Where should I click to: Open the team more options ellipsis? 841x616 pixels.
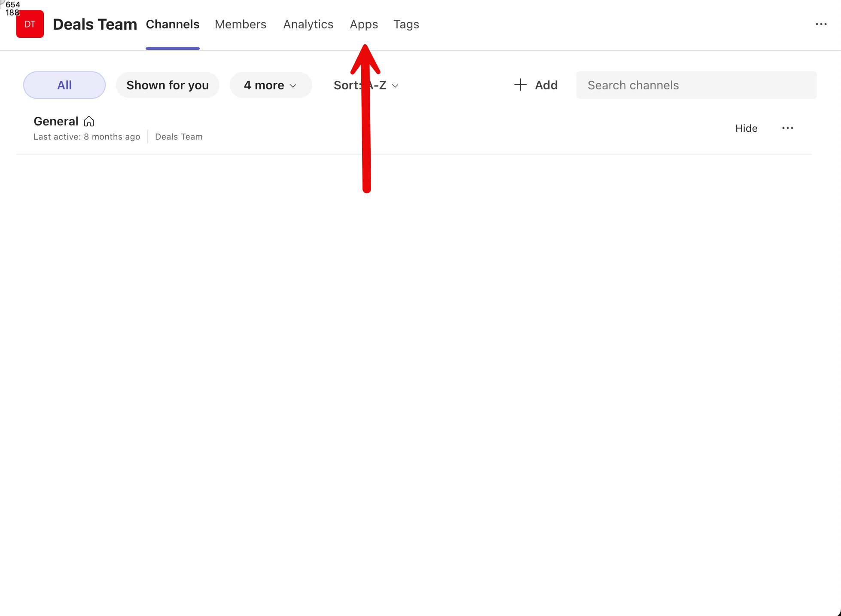pos(821,24)
